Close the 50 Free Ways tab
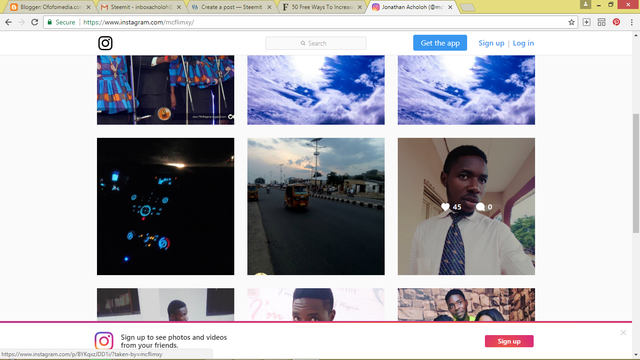The image size is (640, 360). point(360,7)
